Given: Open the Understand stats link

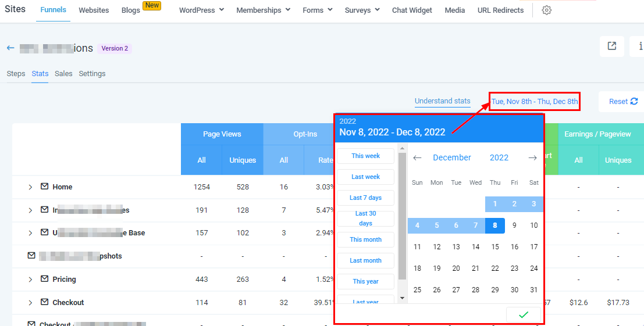Looking at the screenshot, I should tap(442, 101).
